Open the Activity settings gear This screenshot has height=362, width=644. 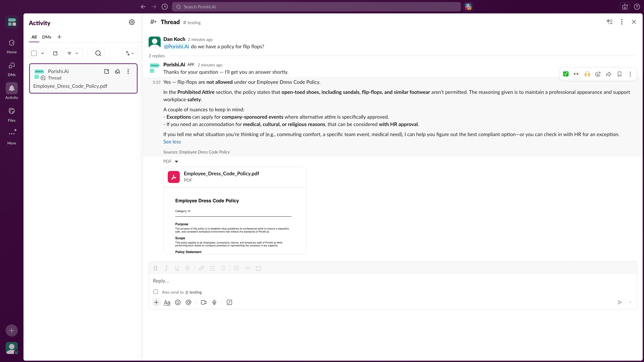(132, 22)
